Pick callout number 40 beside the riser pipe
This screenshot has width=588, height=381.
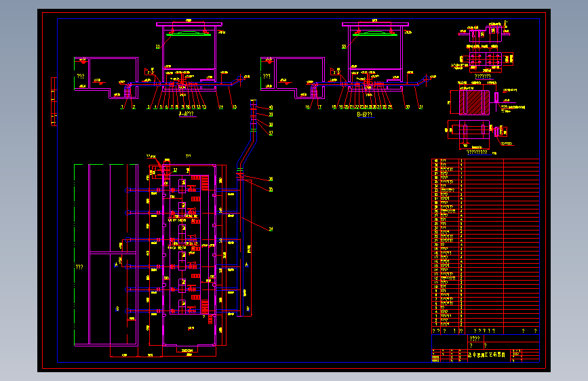(271, 108)
